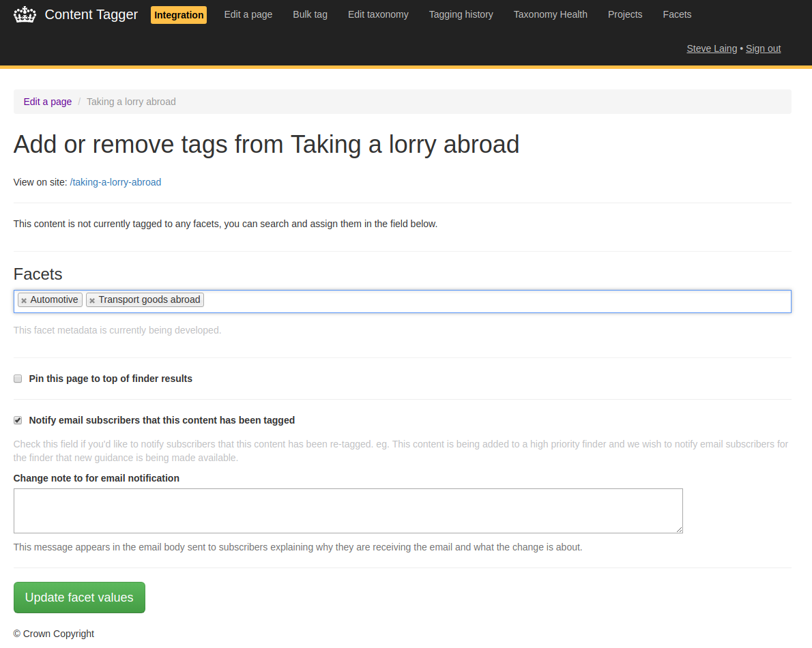Uncheck Notify email subscribers checkbox
Viewport: 812px width, 648px height.
pos(18,420)
